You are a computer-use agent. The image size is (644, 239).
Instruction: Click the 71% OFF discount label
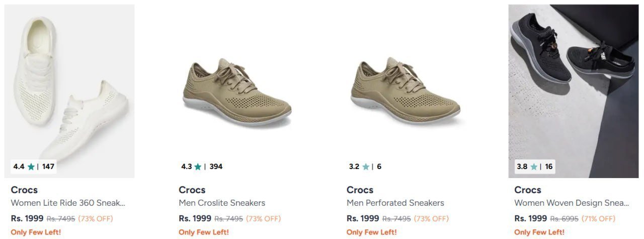(x=598, y=219)
